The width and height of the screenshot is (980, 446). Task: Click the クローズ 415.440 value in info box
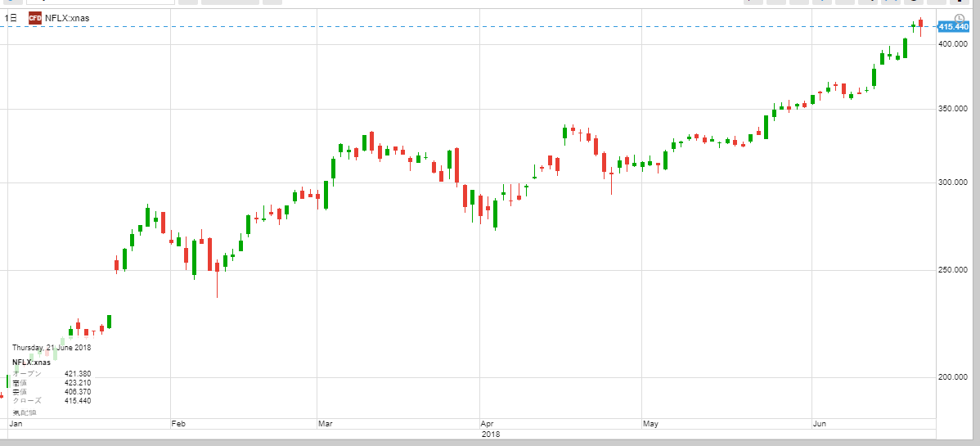(x=78, y=400)
